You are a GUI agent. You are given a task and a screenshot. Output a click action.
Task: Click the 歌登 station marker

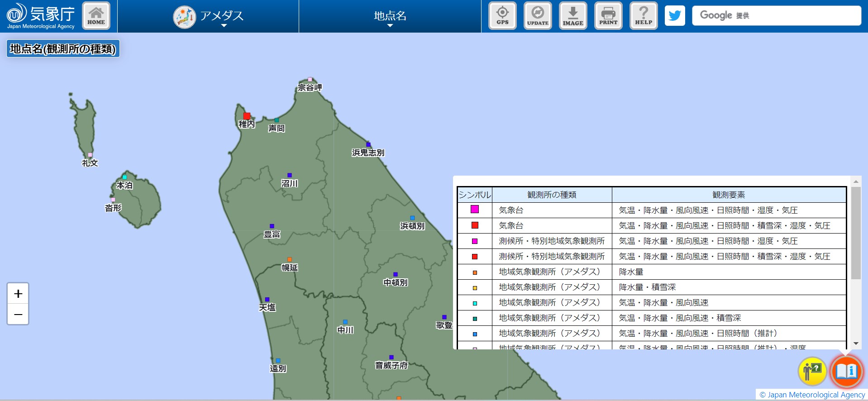point(444,317)
